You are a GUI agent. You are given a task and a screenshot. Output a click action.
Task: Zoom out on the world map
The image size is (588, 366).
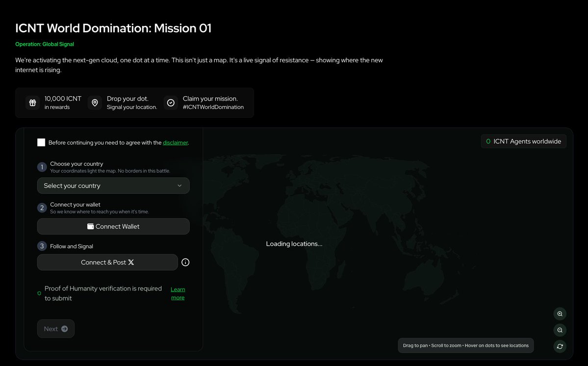click(x=560, y=330)
